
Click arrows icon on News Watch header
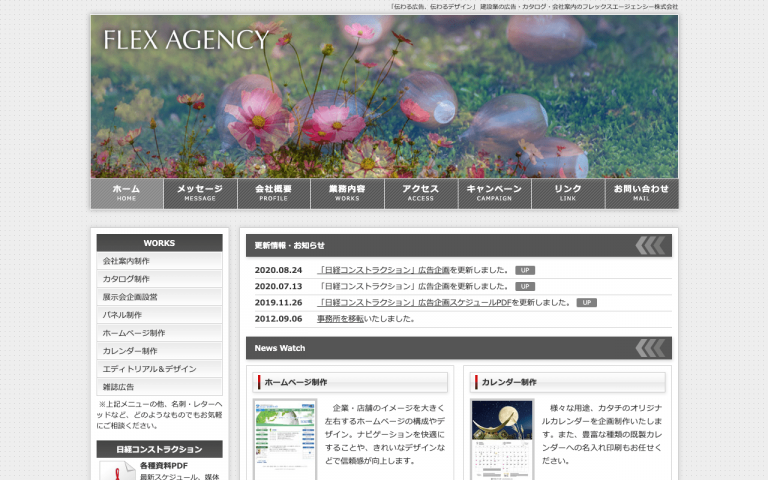pyautogui.click(x=650, y=348)
